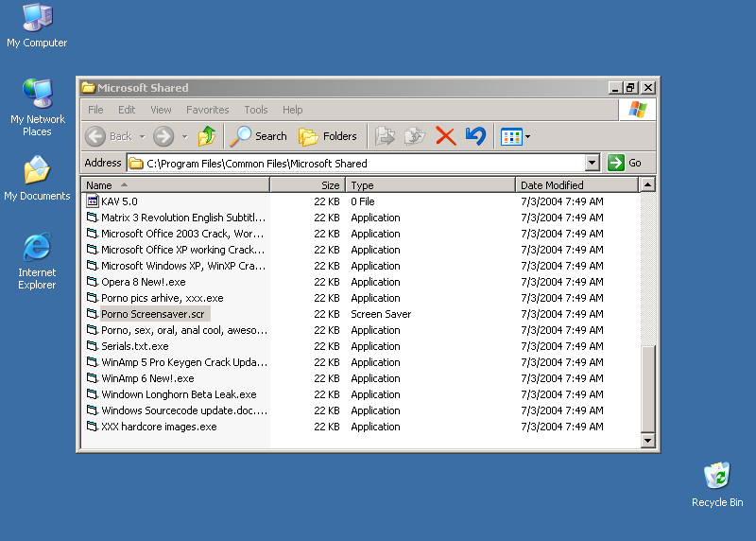Go up one folder level

pyautogui.click(x=207, y=136)
